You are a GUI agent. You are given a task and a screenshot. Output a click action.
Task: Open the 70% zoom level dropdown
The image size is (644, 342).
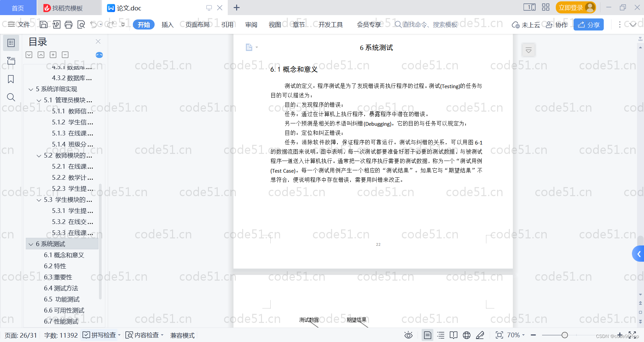click(516, 335)
